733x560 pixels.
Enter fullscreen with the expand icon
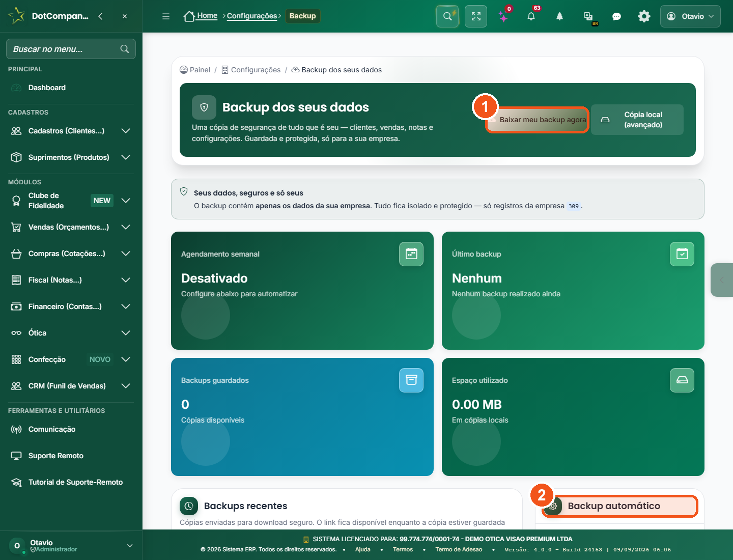pyautogui.click(x=476, y=16)
